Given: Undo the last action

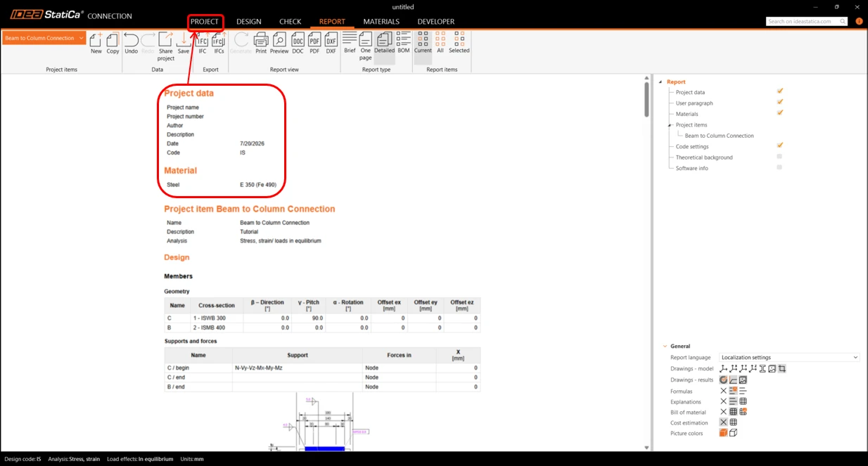Looking at the screenshot, I should point(131,42).
